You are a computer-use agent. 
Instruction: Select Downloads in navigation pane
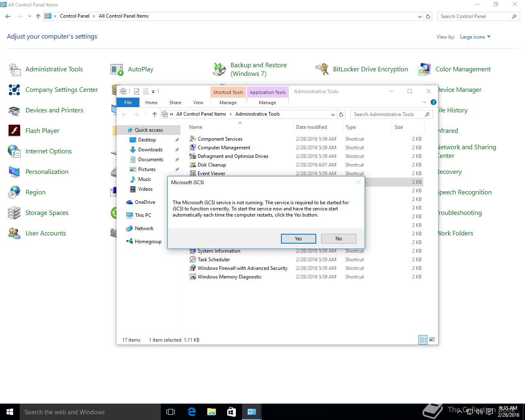coord(150,150)
